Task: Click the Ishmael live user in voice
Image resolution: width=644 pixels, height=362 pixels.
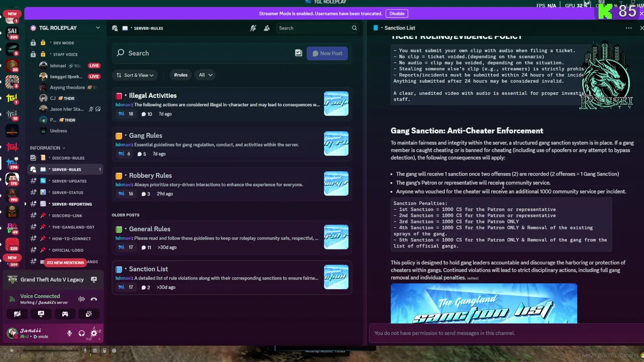Action: tap(69, 66)
